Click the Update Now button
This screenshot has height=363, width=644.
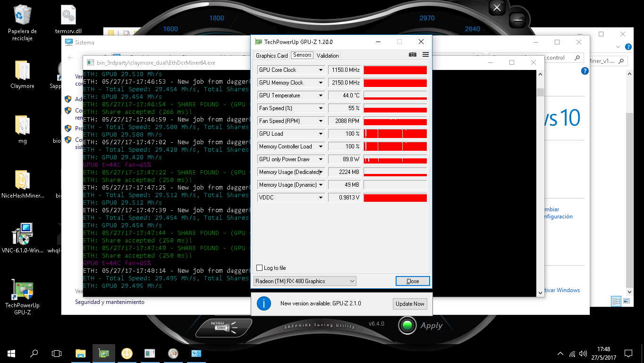pyautogui.click(x=410, y=303)
